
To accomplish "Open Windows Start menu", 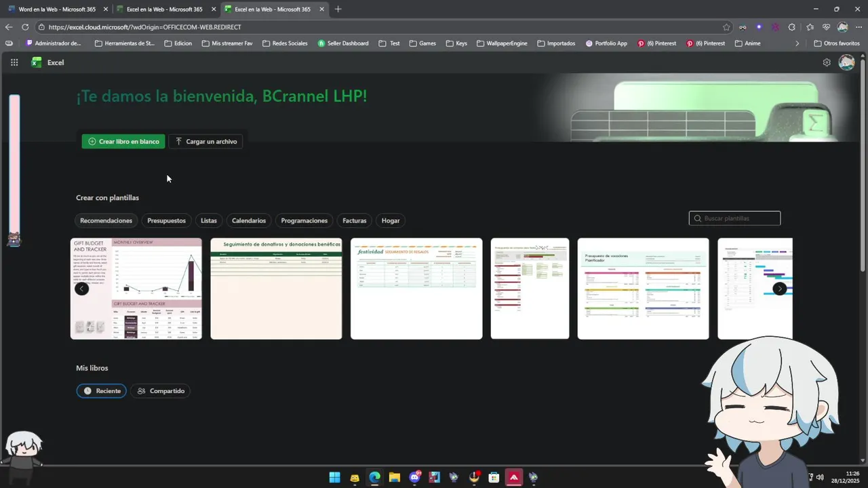I will pos(335,477).
